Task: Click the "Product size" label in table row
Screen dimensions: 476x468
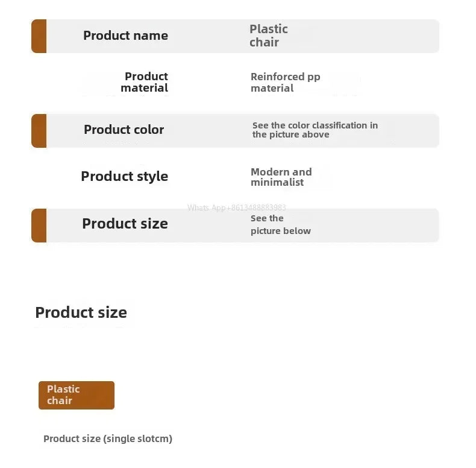Action: point(125,224)
